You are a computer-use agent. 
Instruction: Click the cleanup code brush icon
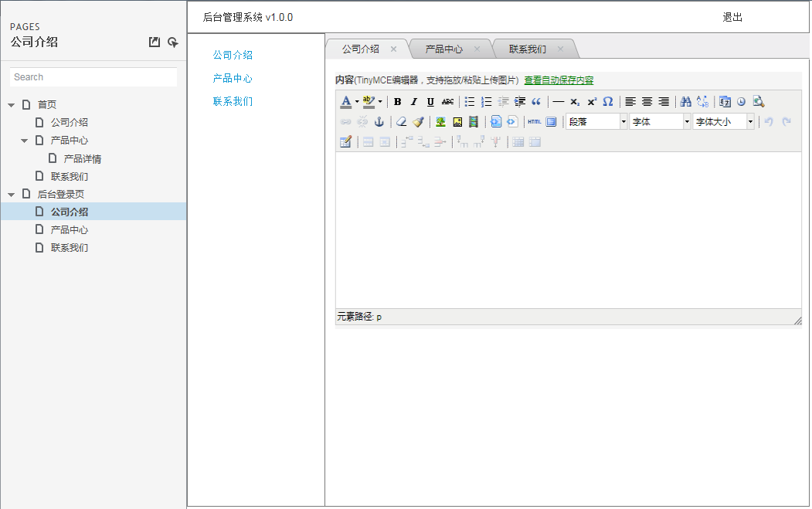coord(418,122)
